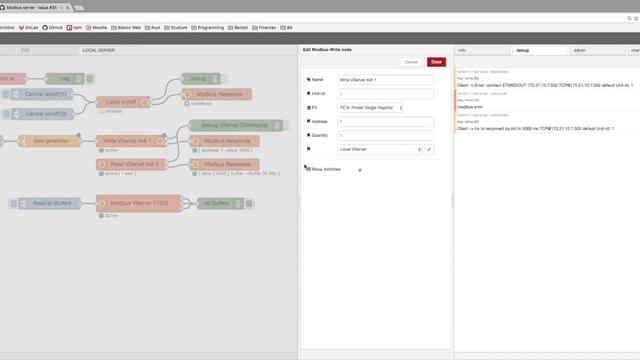Open the BA bookmarks folder
Image resolution: width=640 pixels, height=360 pixels.
[287, 28]
